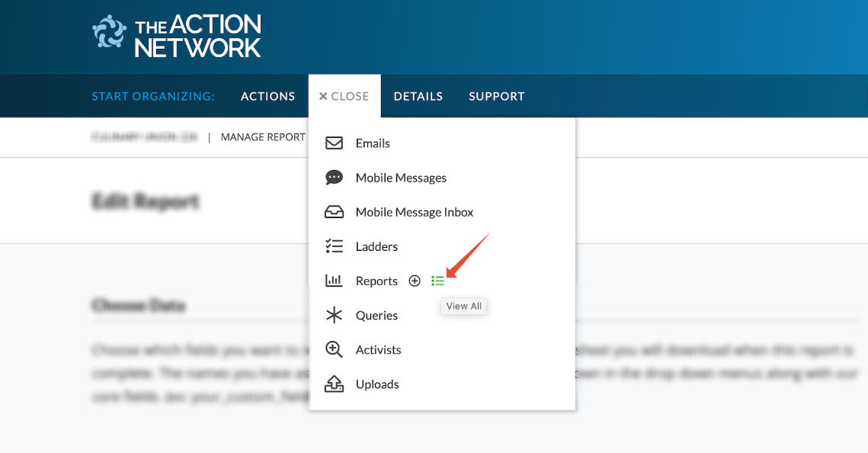
Task: Click the Uploads tray arrow icon
Action: 334,384
